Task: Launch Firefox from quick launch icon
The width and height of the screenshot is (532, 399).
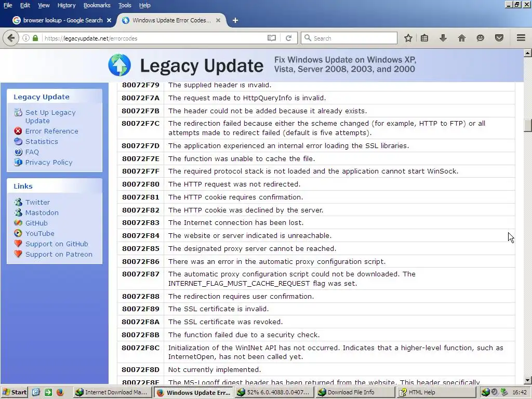Action: [60, 392]
